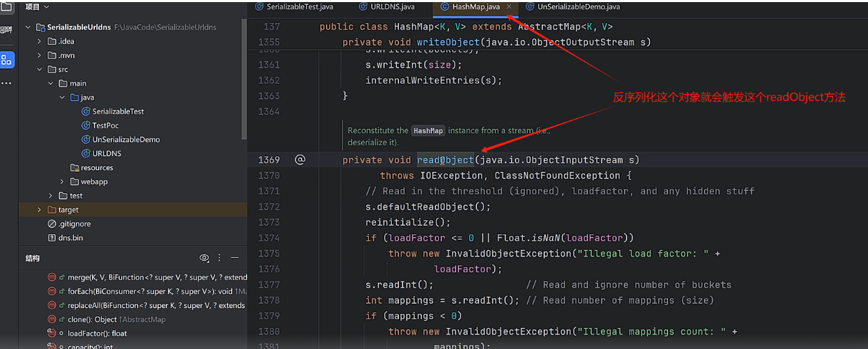Click the Project panel vertical scrollbar
This screenshot has width=868, height=349.
(244, 78)
